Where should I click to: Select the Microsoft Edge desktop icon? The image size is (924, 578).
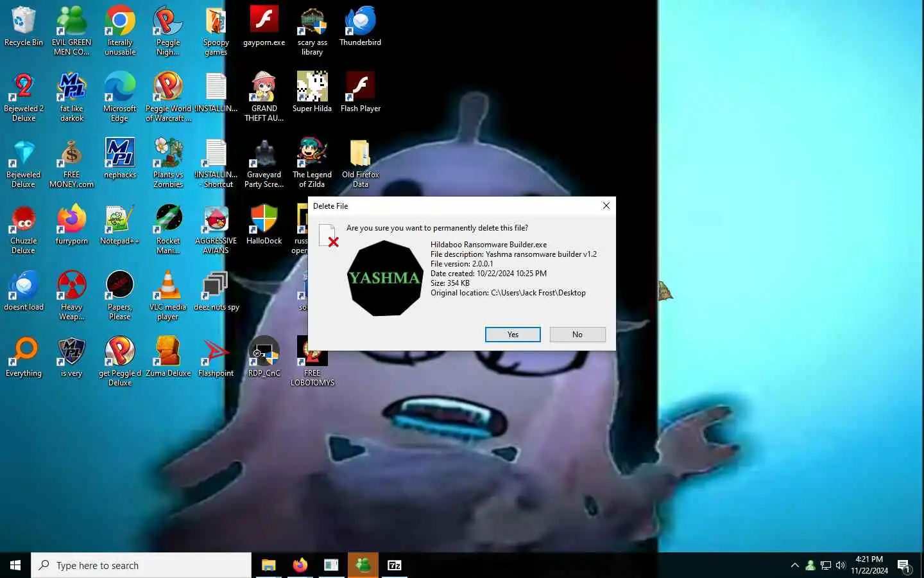click(x=120, y=97)
